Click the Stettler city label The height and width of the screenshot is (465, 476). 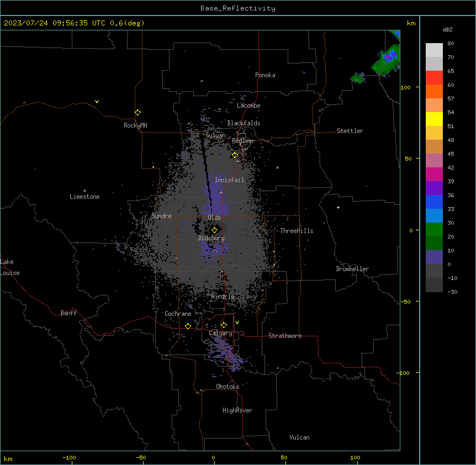(x=350, y=131)
